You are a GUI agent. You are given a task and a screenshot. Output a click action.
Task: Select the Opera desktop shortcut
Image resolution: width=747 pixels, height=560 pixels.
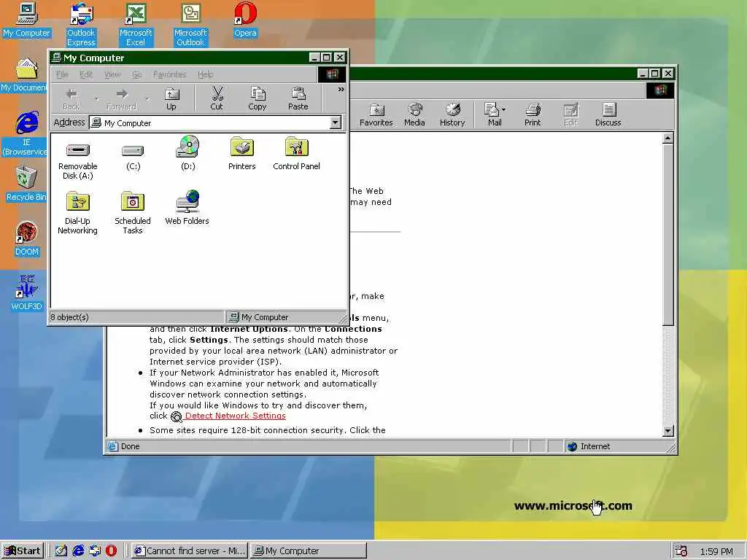(245, 20)
